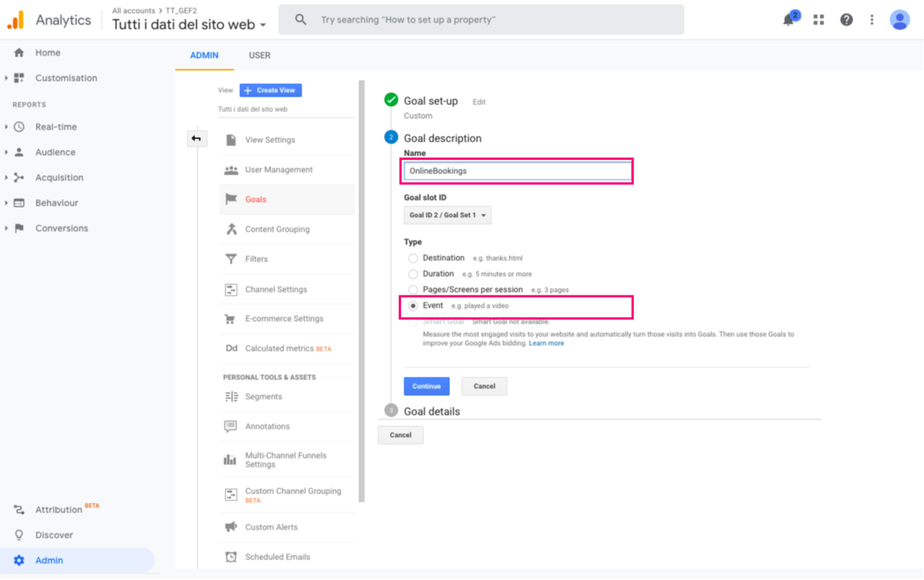Click the Custom Alerts megaphone icon
This screenshot has width=924, height=580.
coord(231,527)
